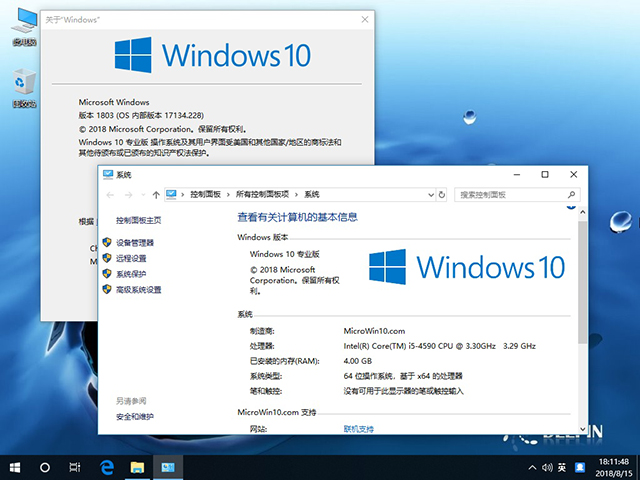This screenshot has height=480, width=640.
Task: Click the Windows 10 logo in About dialog
Action: pos(213,55)
